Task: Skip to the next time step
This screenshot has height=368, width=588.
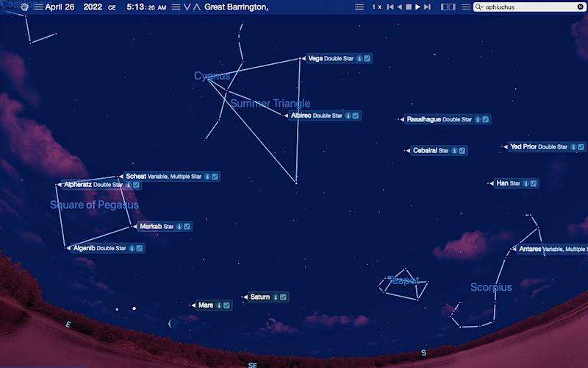Action: (427, 7)
